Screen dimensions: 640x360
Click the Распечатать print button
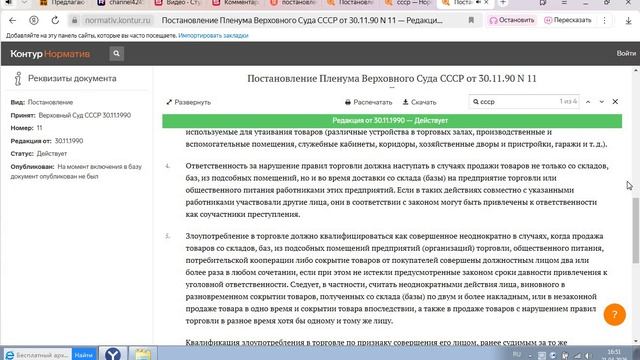[x=368, y=102]
